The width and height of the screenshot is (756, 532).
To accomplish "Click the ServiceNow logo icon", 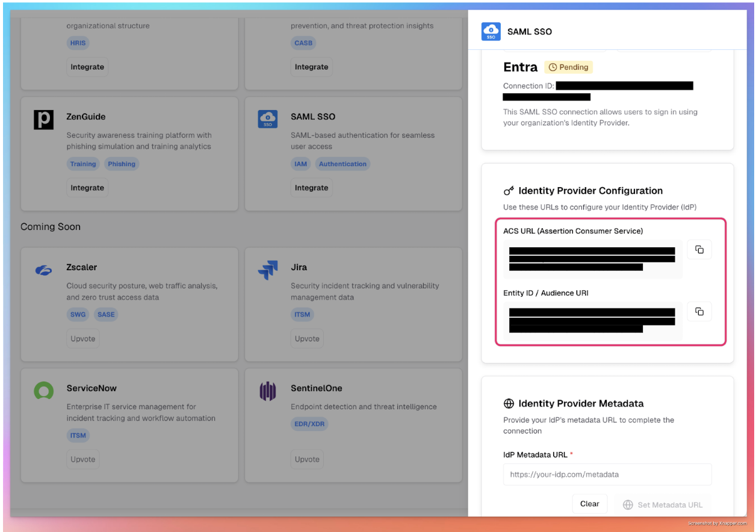I will click(43, 391).
